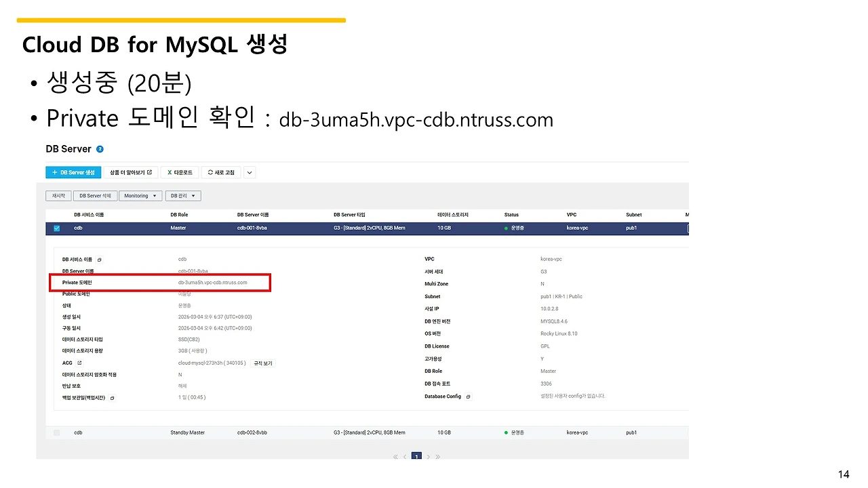Open the ACG external link icon

coord(79,363)
